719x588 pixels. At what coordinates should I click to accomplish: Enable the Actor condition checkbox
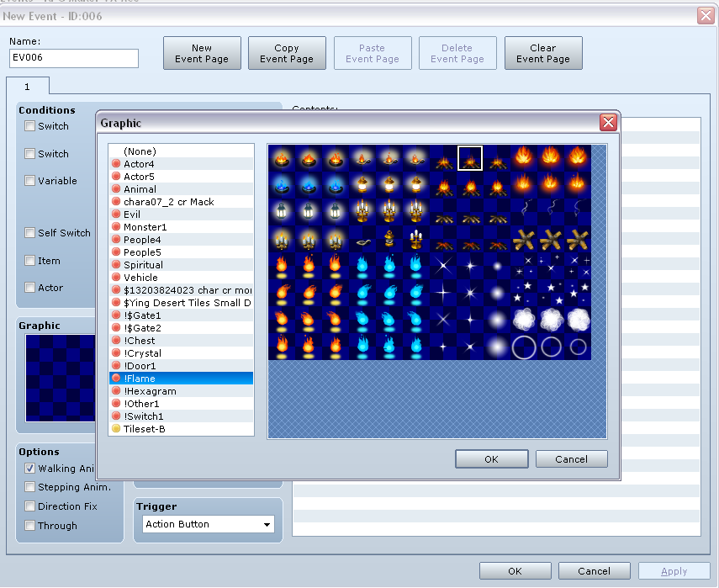click(29, 288)
